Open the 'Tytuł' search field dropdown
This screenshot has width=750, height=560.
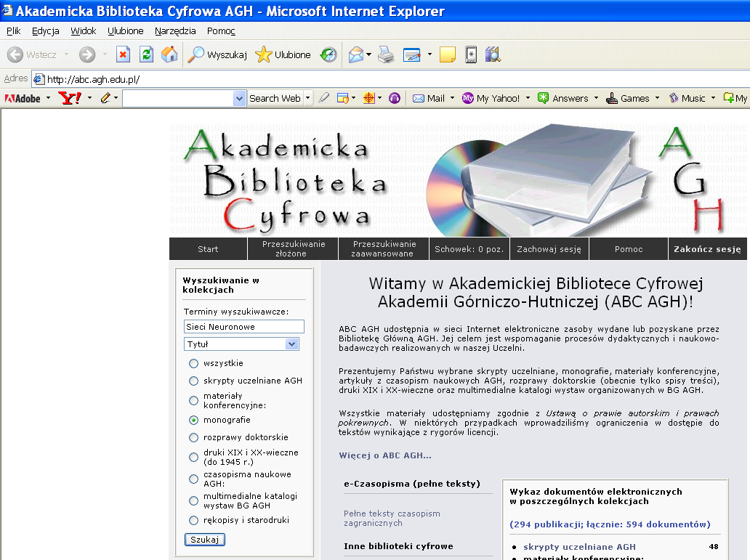[x=291, y=344]
